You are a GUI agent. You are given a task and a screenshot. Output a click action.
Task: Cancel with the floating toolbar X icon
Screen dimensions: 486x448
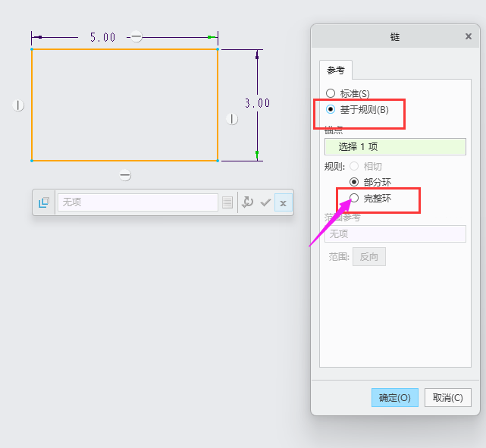tap(284, 202)
